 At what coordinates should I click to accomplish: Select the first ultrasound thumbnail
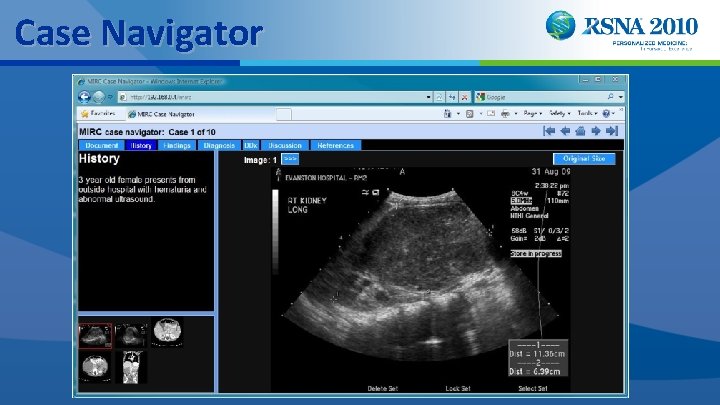(x=95, y=336)
